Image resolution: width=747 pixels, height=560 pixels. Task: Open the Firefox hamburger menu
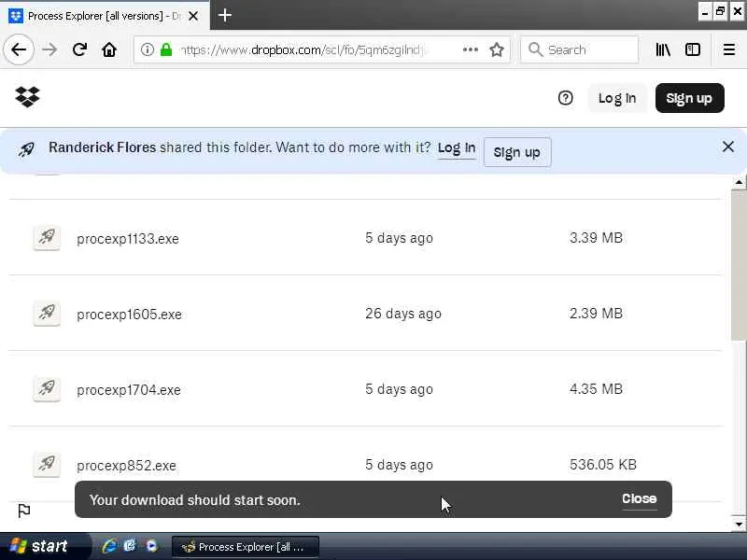(729, 49)
